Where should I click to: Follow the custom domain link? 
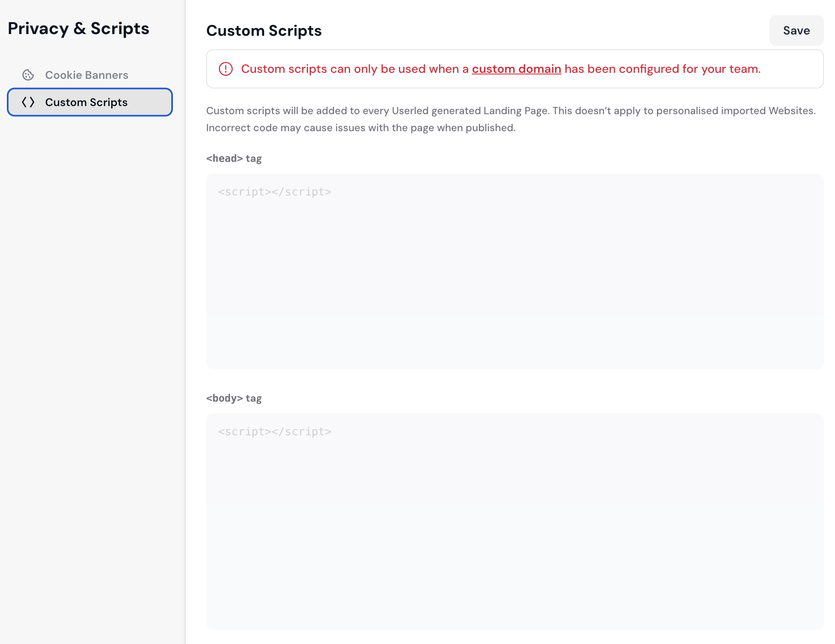[x=516, y=69]
